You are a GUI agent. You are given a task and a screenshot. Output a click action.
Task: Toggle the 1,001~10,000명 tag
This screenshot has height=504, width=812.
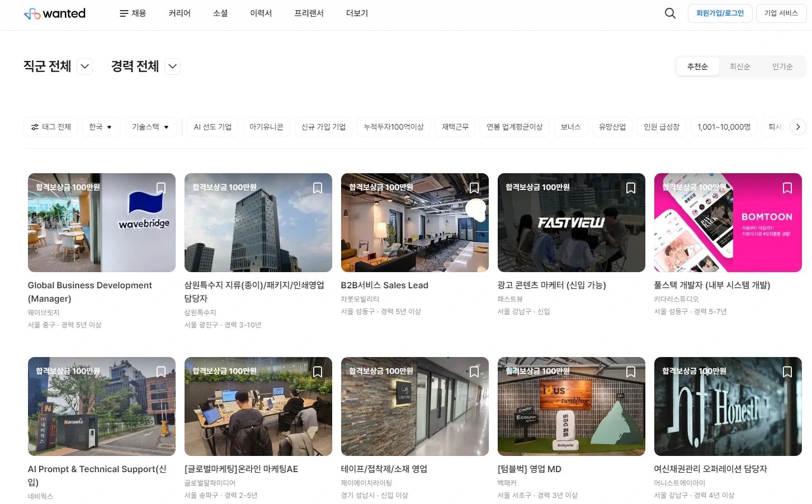tap(724, 127)
